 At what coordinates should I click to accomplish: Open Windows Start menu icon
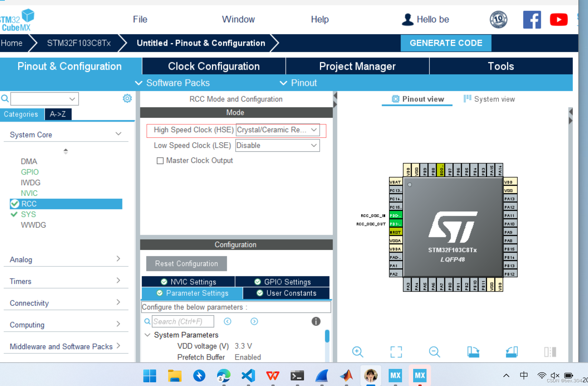click(150, 376)
